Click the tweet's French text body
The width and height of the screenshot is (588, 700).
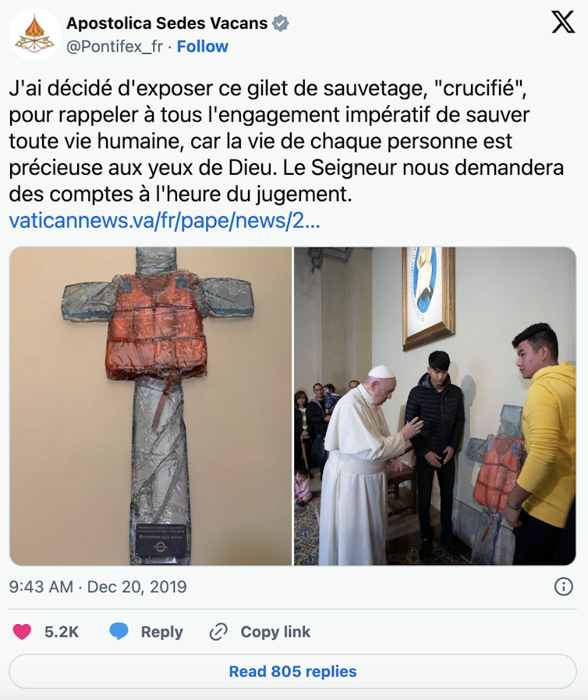[x=286, y=141]
